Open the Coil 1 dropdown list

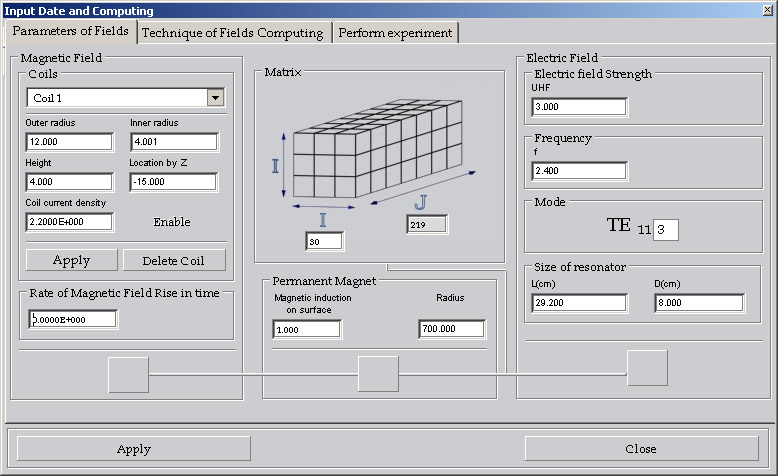click(x=214, y=98)
